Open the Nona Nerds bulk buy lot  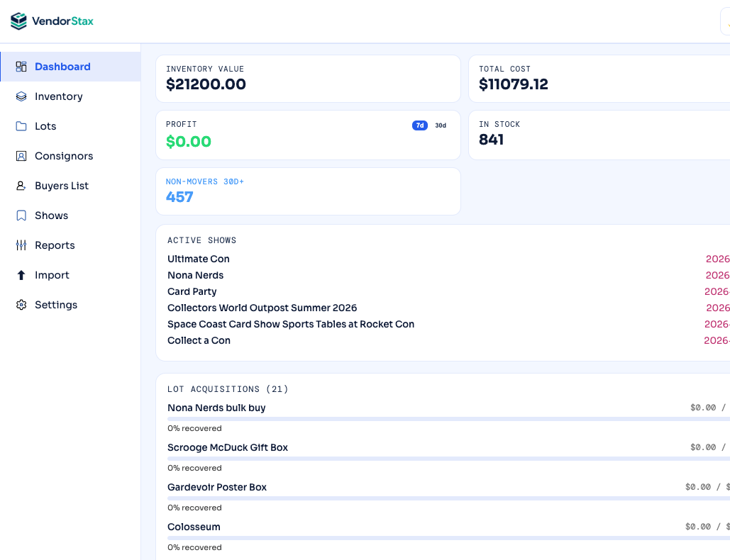click(x=216, y=408)
